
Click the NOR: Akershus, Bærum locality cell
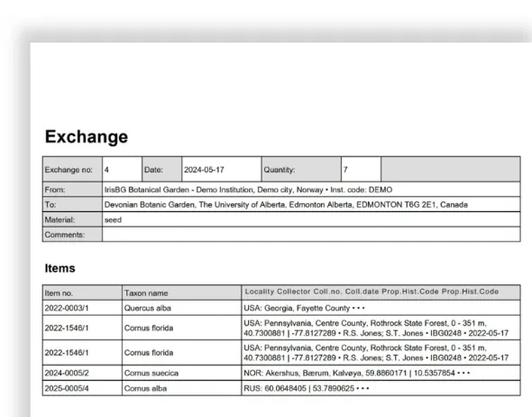(x=381, y=373)
